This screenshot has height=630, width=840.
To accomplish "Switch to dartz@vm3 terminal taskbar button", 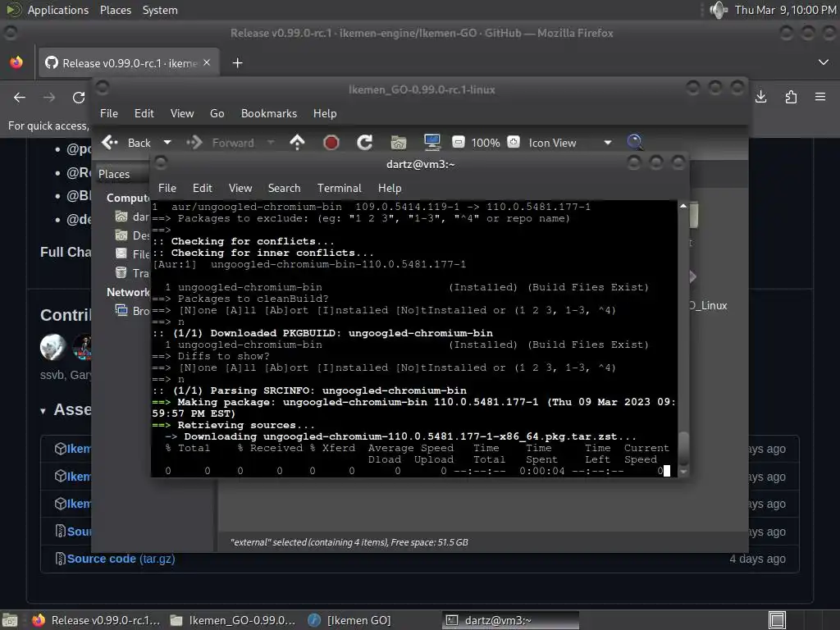I will pos(510,620).
